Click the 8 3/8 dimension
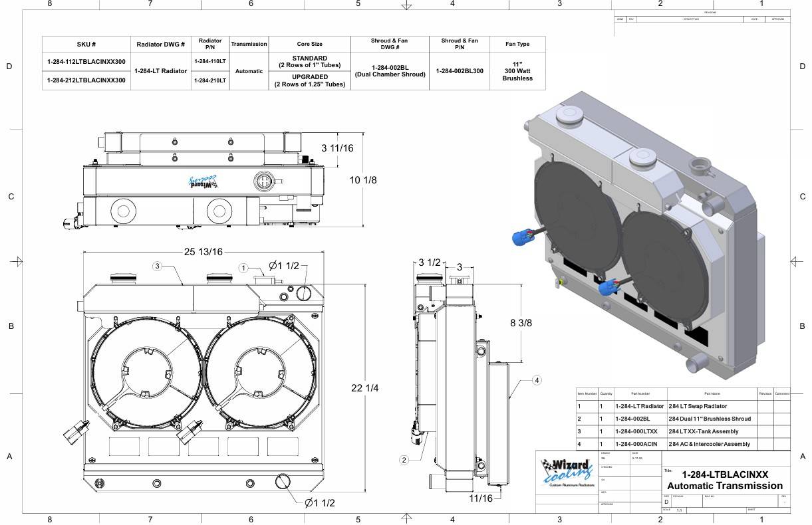812x525 pixels. (x=521, y=323)
